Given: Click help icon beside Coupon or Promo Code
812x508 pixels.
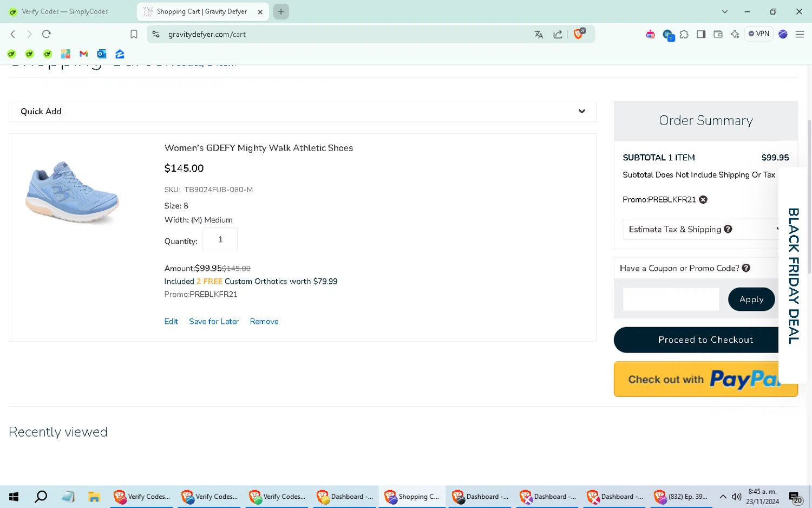Looking at the screenshot, I should tap(746, 268).
